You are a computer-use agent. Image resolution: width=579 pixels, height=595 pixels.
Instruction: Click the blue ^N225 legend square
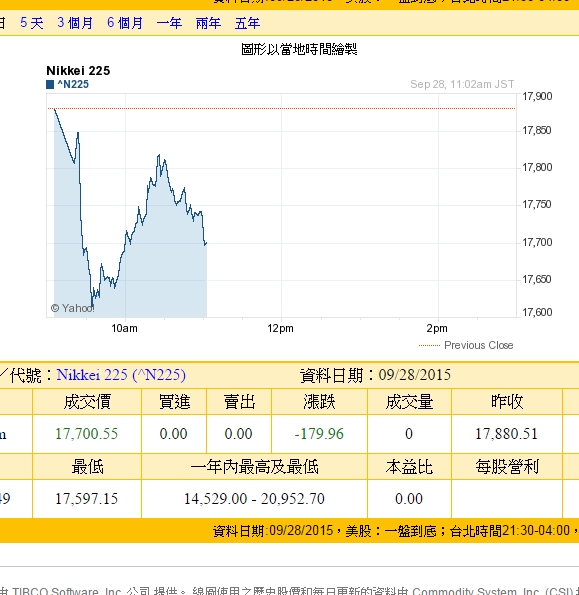tap(50, 85)
